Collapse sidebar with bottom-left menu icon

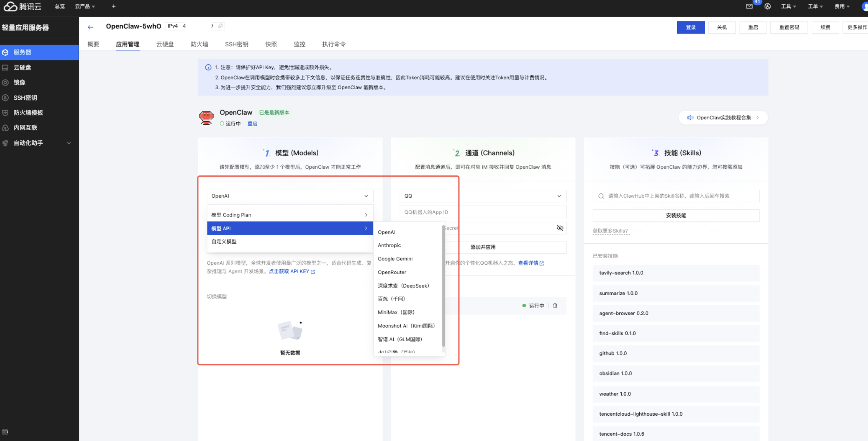pos(5,432)
